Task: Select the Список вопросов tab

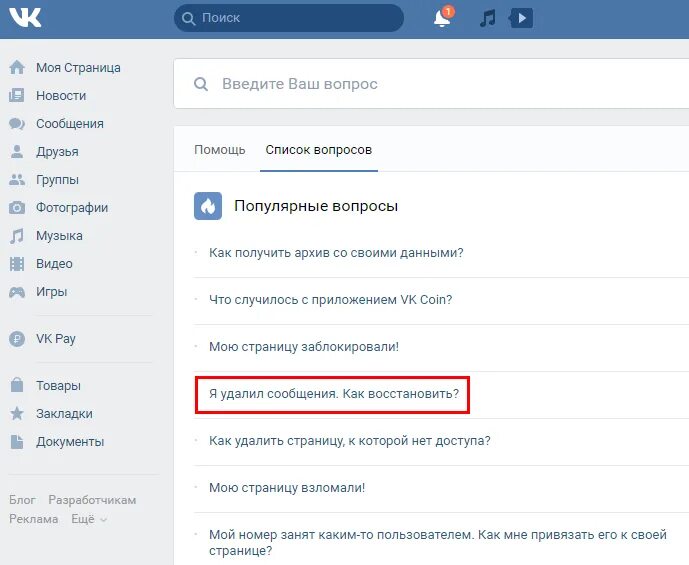Action: tap(319, 150)
